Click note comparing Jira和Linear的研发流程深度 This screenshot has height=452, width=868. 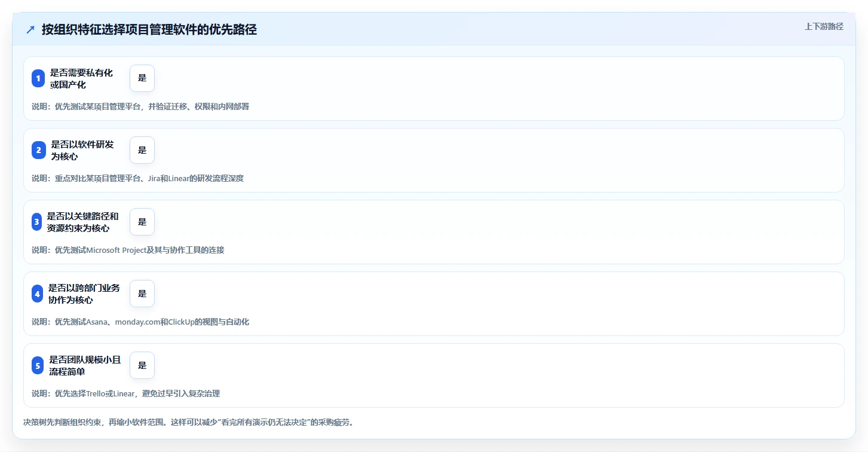coord(138,178)
